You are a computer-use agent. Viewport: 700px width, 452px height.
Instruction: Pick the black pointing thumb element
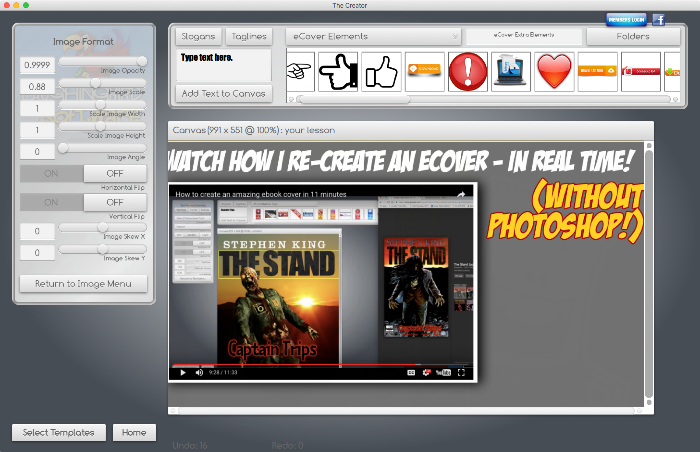coord(337,72)
